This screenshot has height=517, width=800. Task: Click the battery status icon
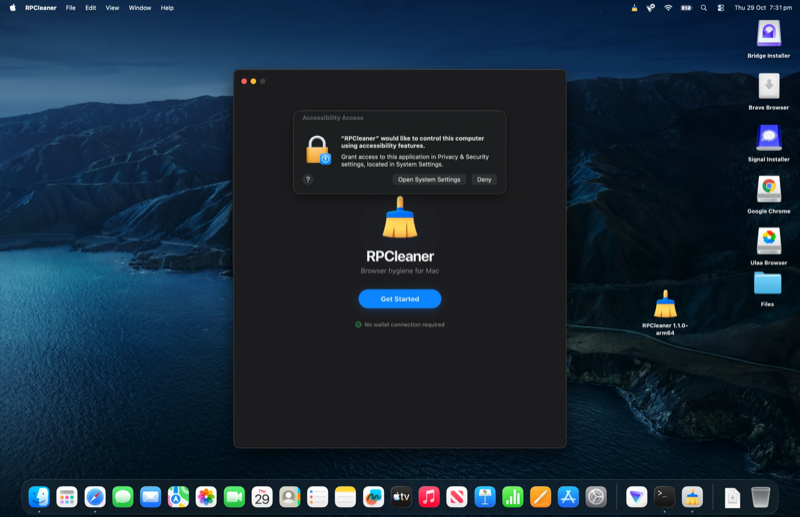click(x=686, y=8)
